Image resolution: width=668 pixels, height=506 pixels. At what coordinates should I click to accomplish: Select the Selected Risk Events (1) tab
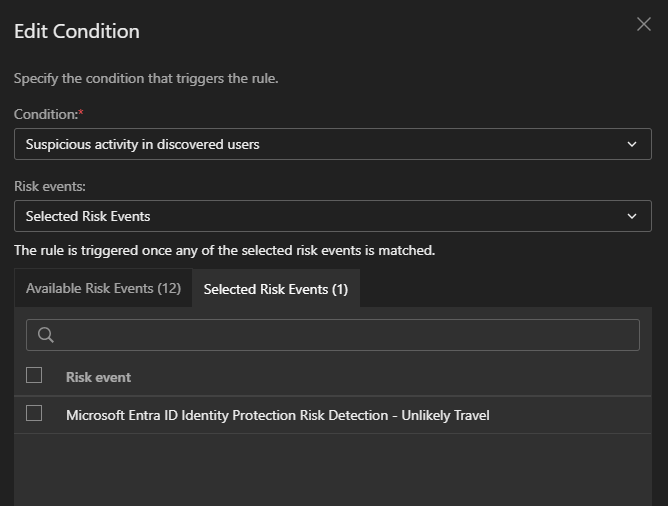276,289
